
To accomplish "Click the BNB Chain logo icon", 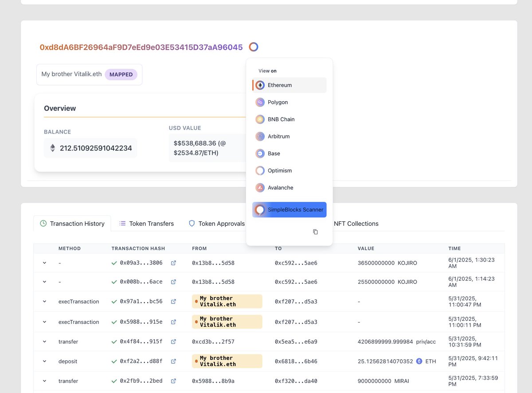I will point(260,119).
